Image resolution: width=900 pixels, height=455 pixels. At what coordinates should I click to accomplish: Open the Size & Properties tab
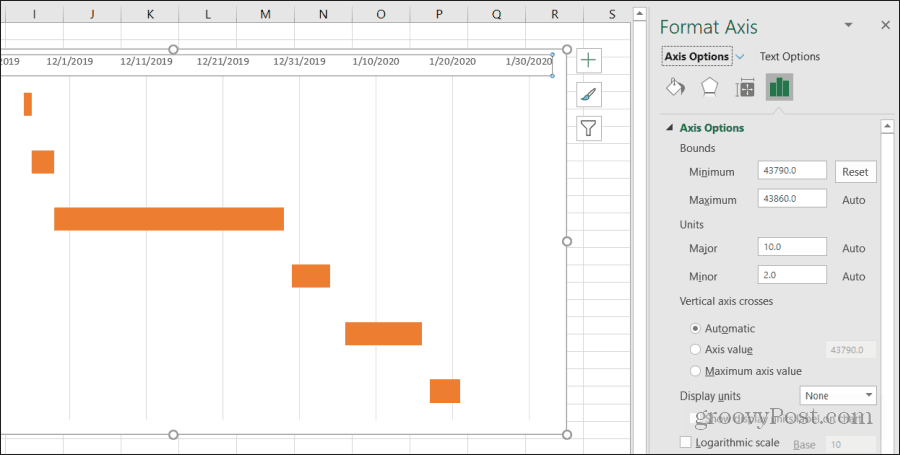[x=745, y=87]
